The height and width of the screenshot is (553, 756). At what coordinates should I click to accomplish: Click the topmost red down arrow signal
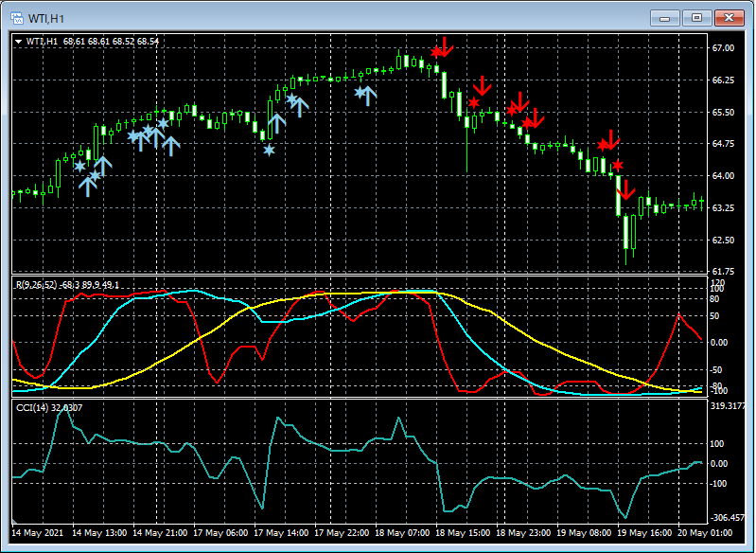click(446, 46)
